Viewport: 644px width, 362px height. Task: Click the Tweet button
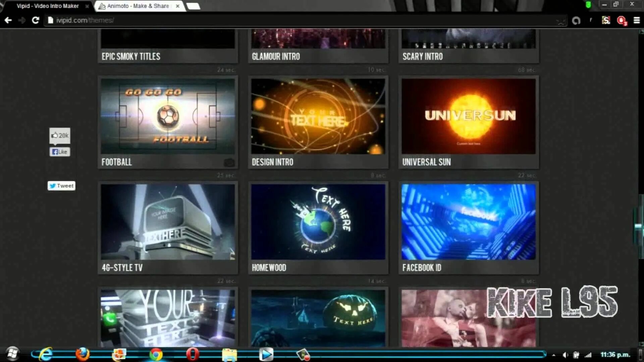tap(61, 186)
